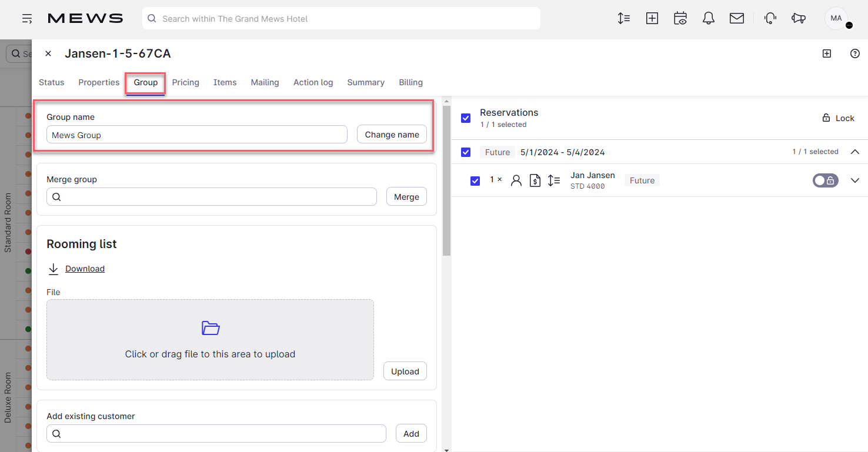Open the inbox mail icon
The width and height of the screenshot is (868, 452).
click(x=736, y=18)
